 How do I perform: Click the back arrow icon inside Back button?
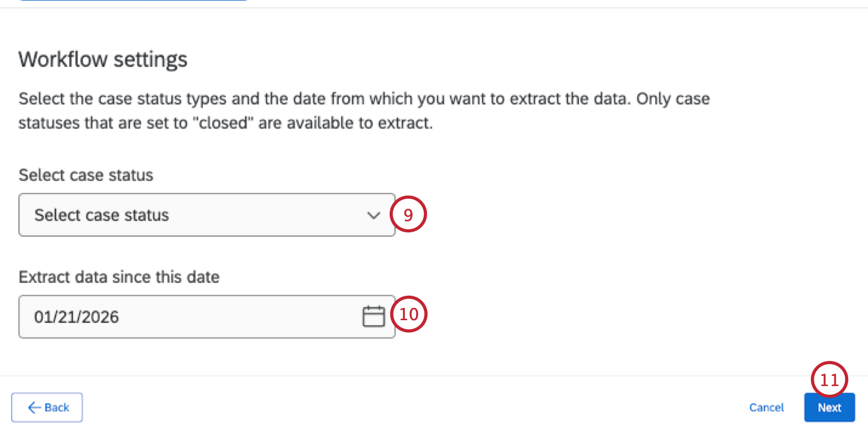click(x=34, y=407)
